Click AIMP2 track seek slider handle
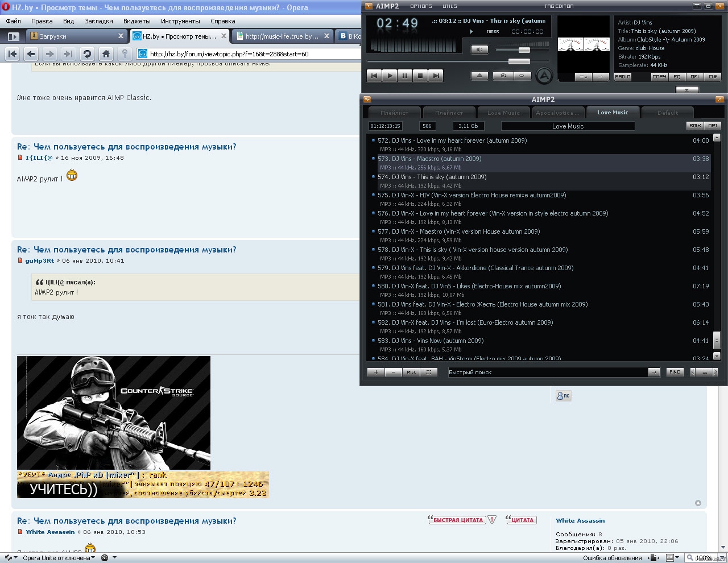 (x=519, y=61)
